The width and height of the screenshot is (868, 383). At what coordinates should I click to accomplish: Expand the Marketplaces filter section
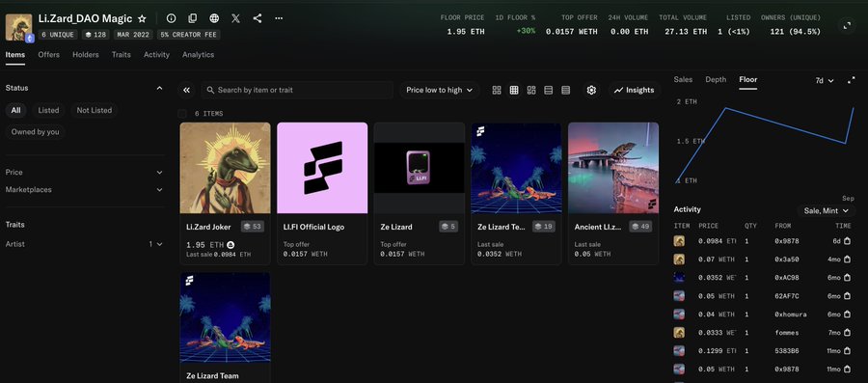85,189
